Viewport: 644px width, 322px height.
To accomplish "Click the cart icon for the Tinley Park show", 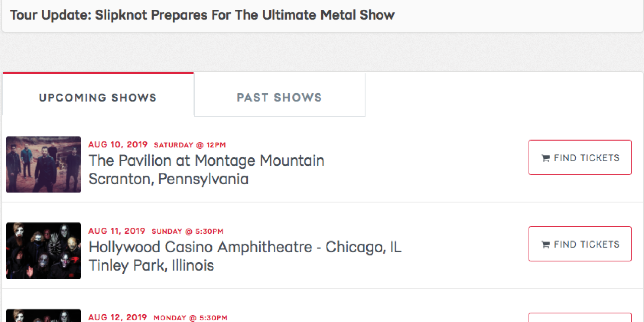I will tap(546, 245).
